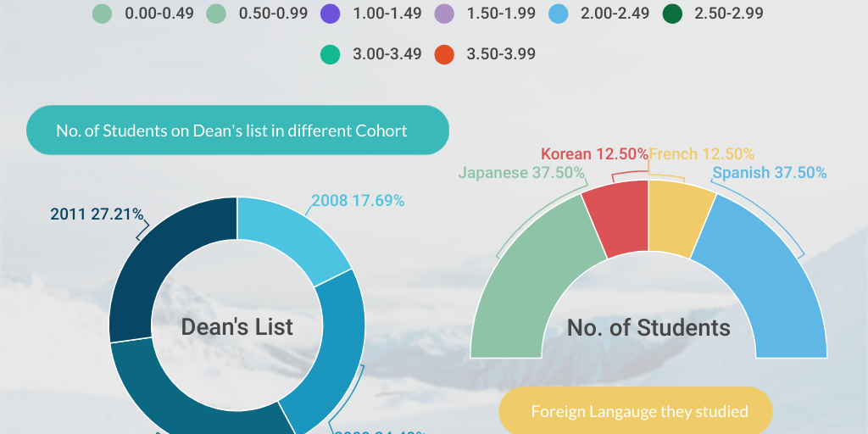Click the 3.00-3.49 legend color circle

coord(330,54)
